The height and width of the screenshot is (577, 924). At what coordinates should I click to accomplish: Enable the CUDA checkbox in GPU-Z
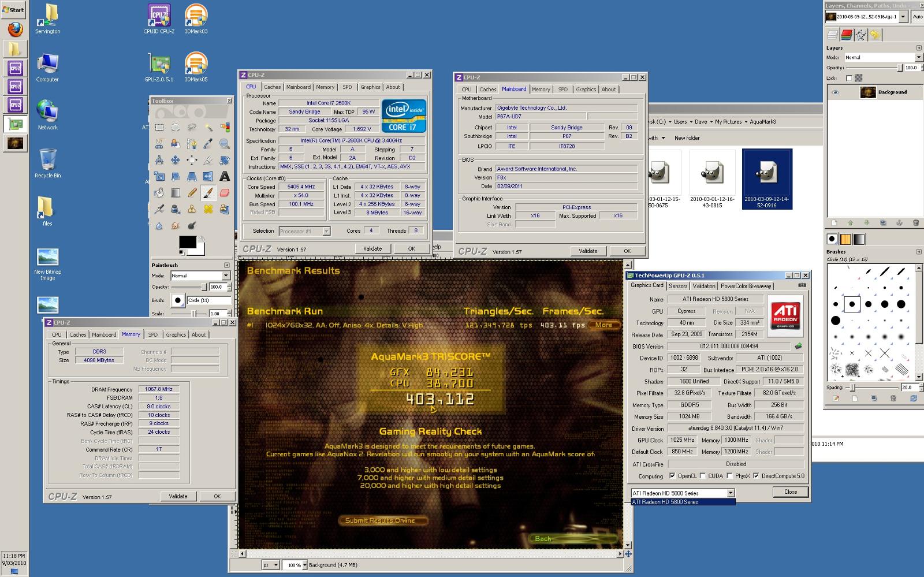702,476
